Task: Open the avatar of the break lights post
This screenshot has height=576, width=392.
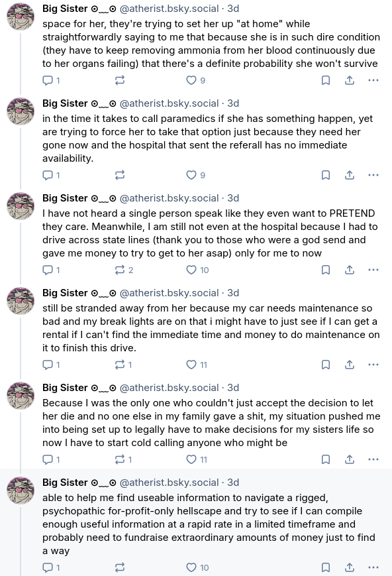Action: click(21, 301)
